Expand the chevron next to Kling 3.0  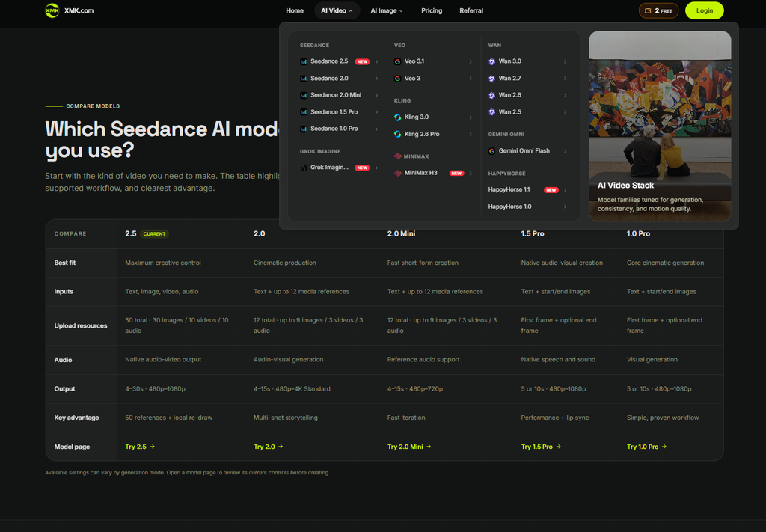click(x=471, y=117)
